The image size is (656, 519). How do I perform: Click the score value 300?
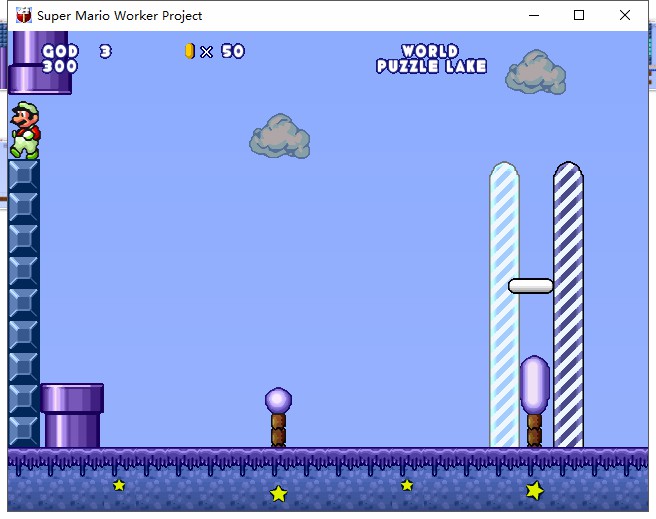[60, 66]
